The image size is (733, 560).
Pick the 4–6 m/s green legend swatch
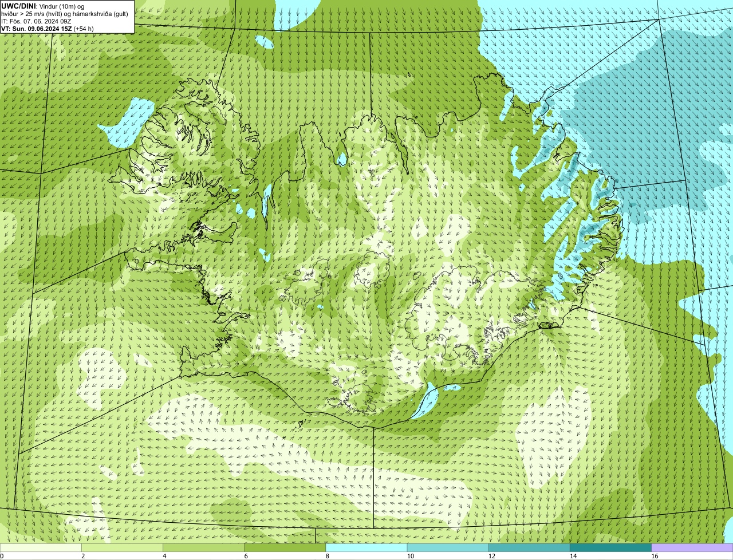click(x=204, y=547)
